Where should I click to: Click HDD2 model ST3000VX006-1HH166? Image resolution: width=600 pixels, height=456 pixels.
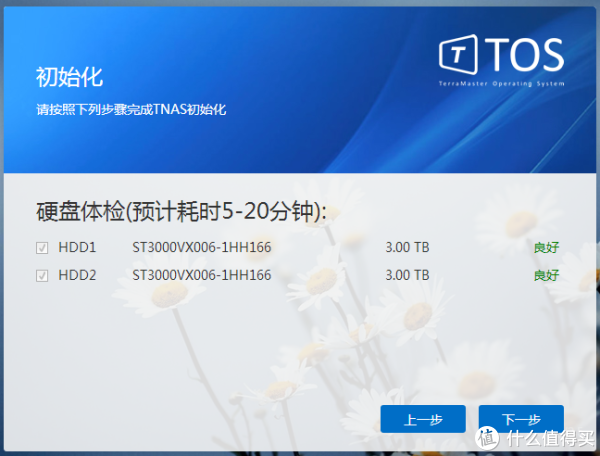pyautogui.click(x=201, y=275)
